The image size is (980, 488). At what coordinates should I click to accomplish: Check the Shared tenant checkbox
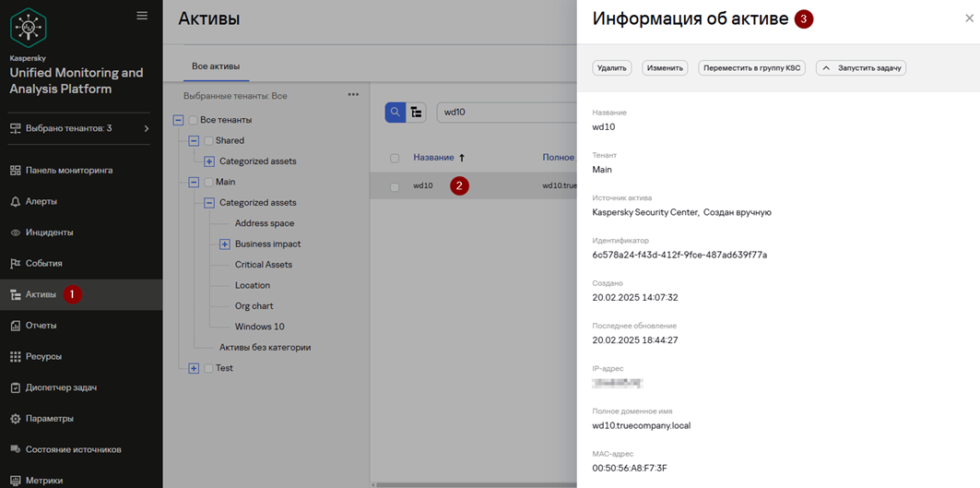coord(208,141)
